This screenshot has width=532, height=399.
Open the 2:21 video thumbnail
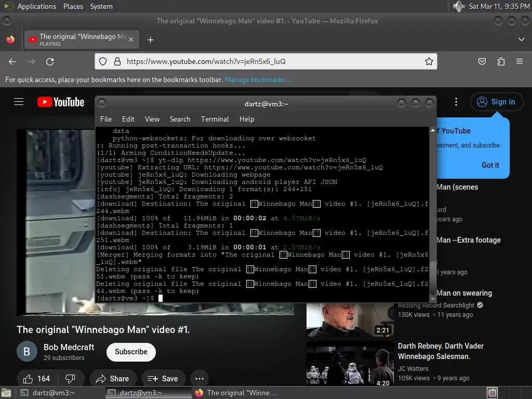(350, 320)
